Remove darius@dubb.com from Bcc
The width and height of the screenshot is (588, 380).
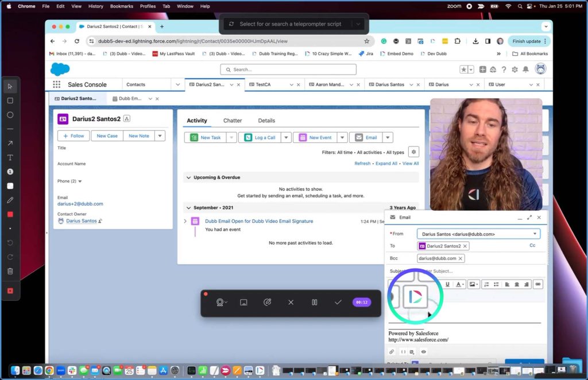point(460,258)
